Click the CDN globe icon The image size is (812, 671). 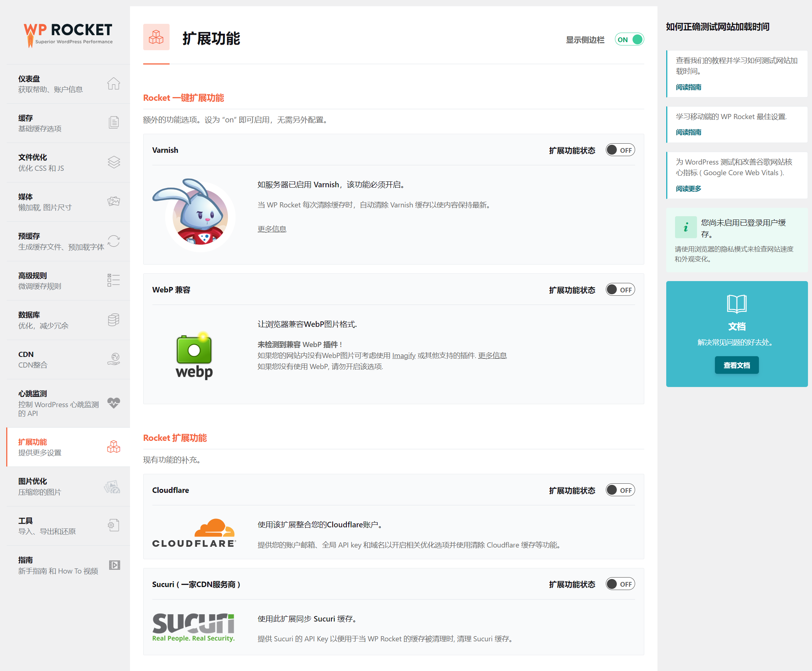(114, 359)
